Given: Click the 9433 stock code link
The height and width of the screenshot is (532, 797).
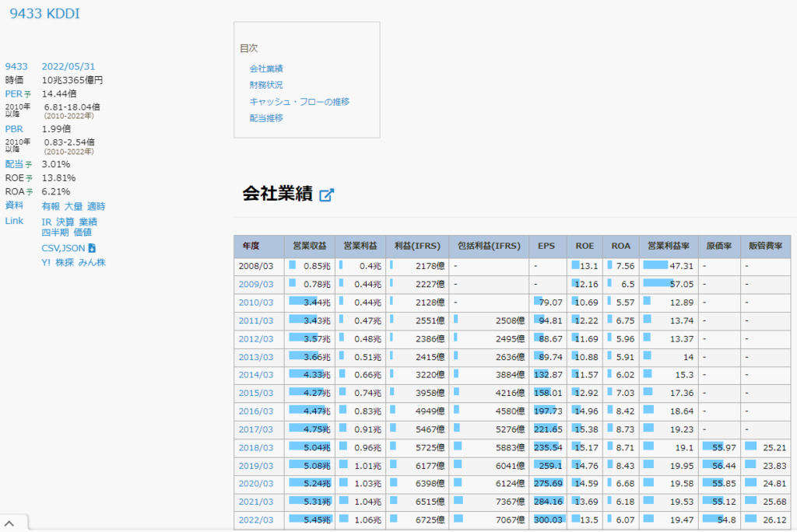Looking at the screenshot, I should click(16, 67).
